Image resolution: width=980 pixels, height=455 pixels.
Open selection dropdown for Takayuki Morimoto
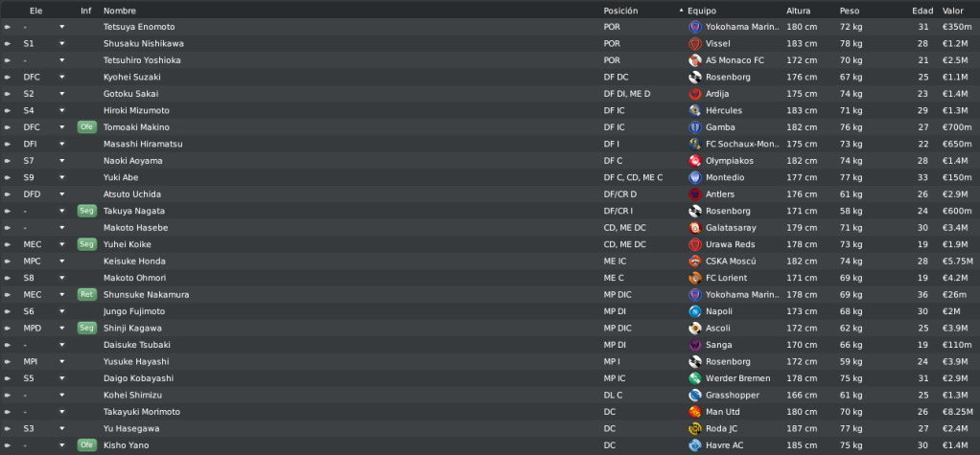(x=62, y=412)
